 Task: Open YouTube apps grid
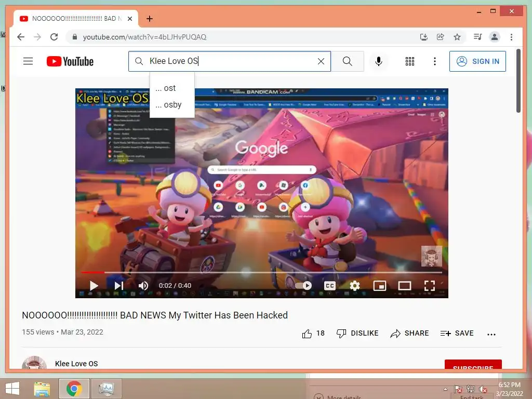click(x=410, y=61)
